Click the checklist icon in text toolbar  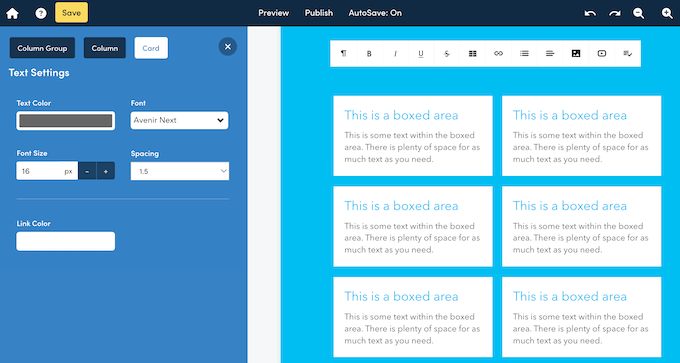[628, 53]
